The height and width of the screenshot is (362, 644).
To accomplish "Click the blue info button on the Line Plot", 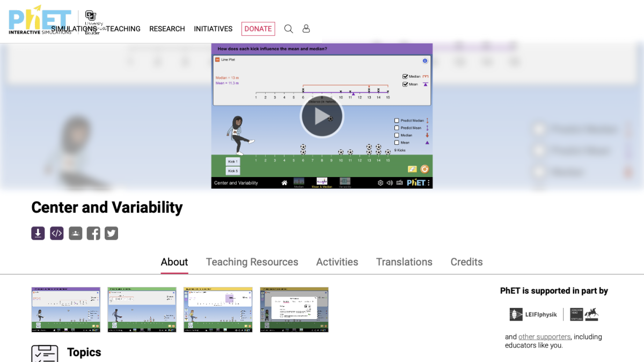I will coord(425,61).
